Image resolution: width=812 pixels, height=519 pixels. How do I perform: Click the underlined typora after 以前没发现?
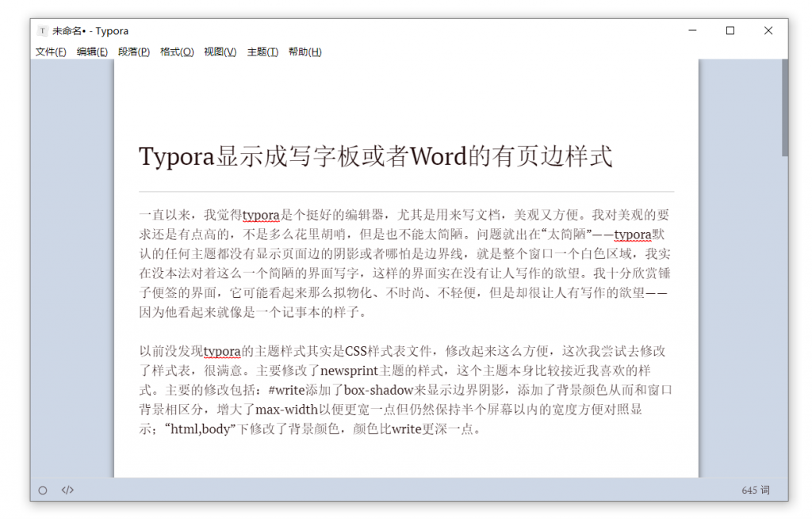(x=222, y=351)
